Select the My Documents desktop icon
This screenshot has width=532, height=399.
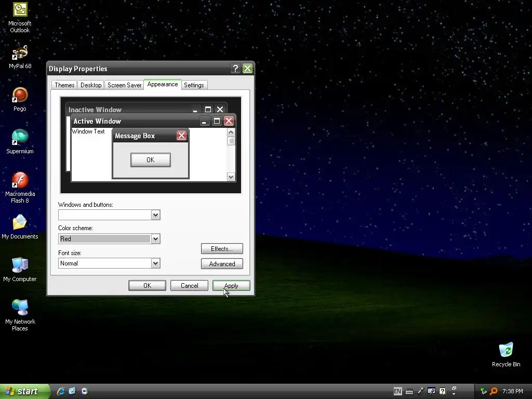click(20, 227)
